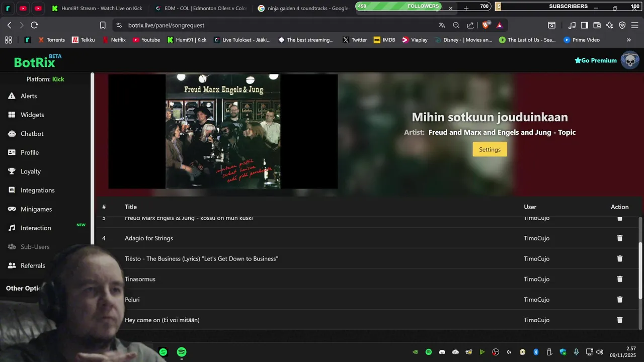Viewport: 644px width, 362px height.
Task: Click the Freud Marx Engels & Jung album thumbnail
Action: 223,132
